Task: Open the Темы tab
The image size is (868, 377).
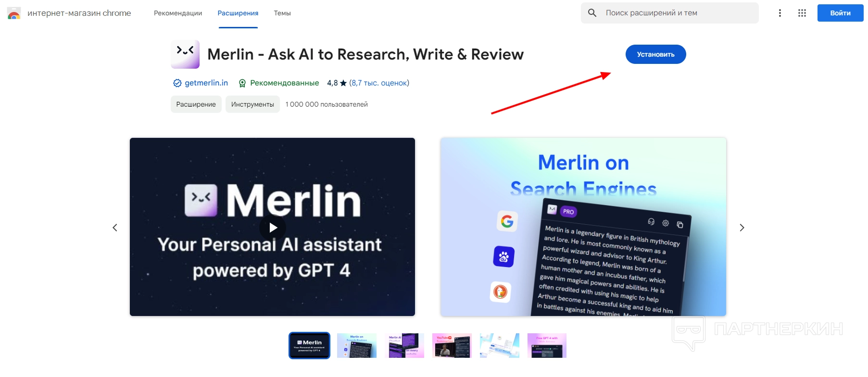Action: tap(282, 13)
